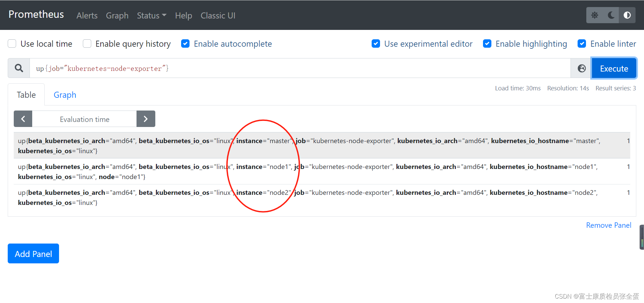This screenshot has width=644, height=303.
Task: Toggle Enable linter checkbox
Action: (x=582, y=44)
